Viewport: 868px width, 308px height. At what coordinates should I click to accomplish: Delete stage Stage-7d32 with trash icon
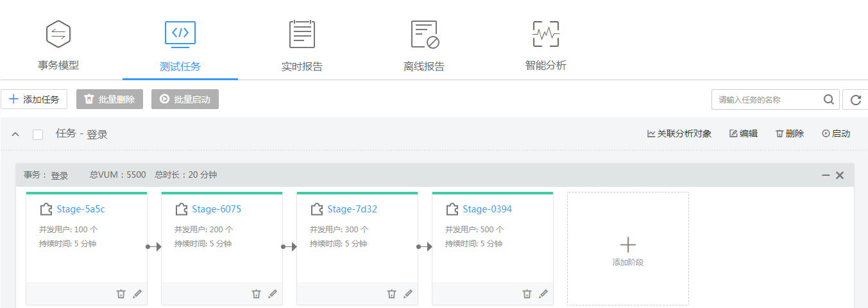391,294
